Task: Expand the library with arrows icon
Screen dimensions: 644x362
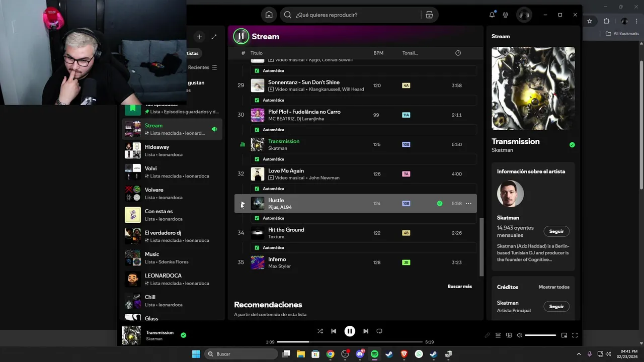Action: [x=214, y=37]
